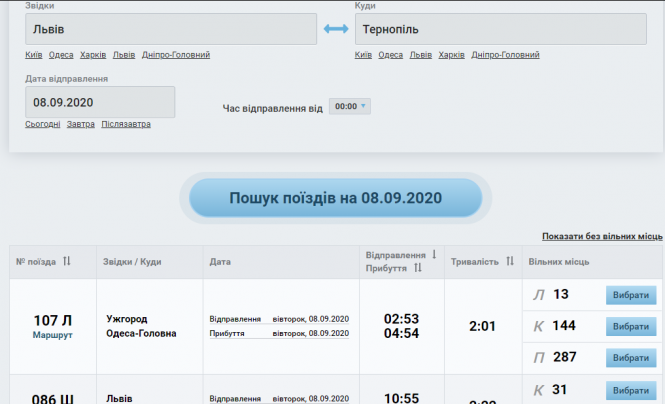Sort by train number using the sort arrows
Screen dimensions: 665x404
67,262
